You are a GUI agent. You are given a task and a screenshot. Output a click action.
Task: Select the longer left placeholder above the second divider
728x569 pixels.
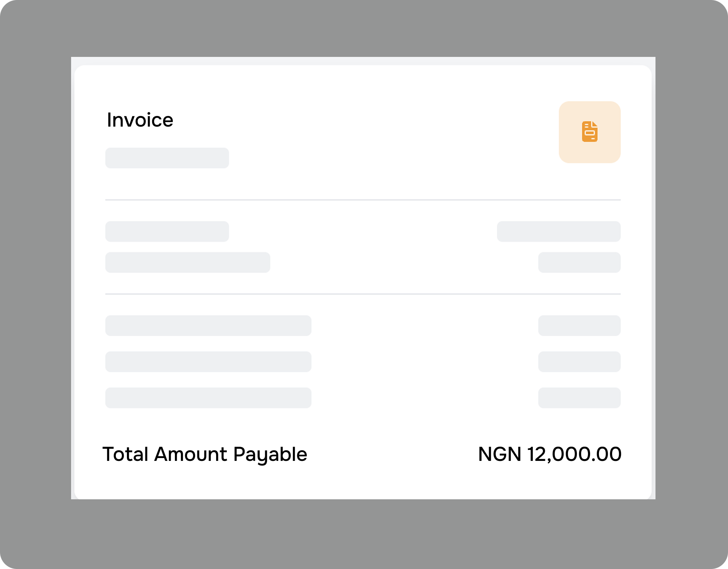[188, 262]
